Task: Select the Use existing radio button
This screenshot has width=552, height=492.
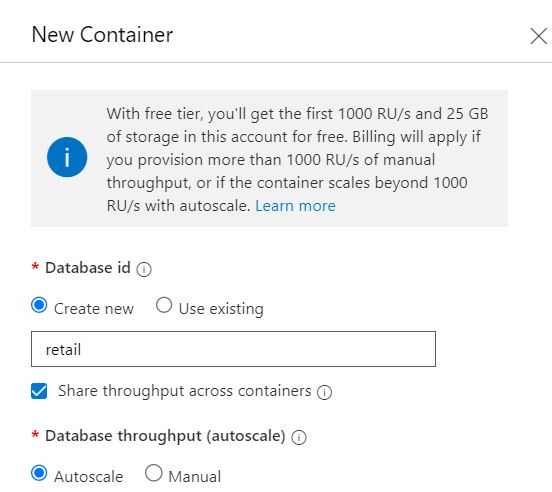Action: click(x=164, y=305)
